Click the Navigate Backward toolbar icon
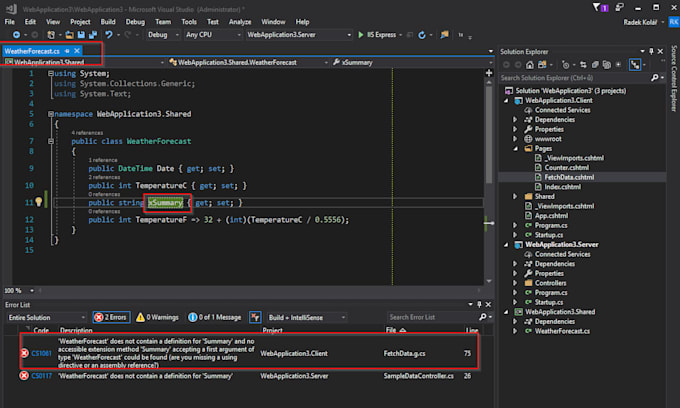Screen dimensions: 680x408 (16, 35)
